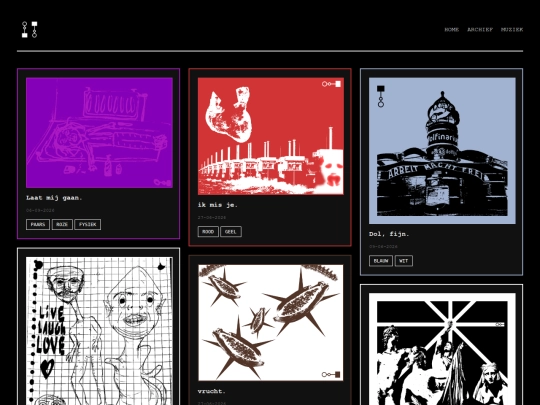This screenshot has width=540, height=405.
Task: Click the date under 'Laat mij gaan.'
Action: 40,210
